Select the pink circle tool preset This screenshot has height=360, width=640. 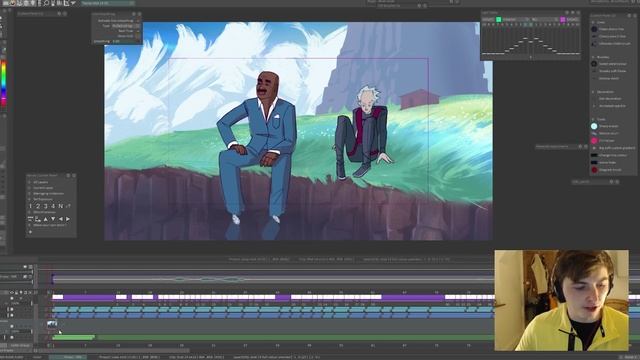point(594,140)
